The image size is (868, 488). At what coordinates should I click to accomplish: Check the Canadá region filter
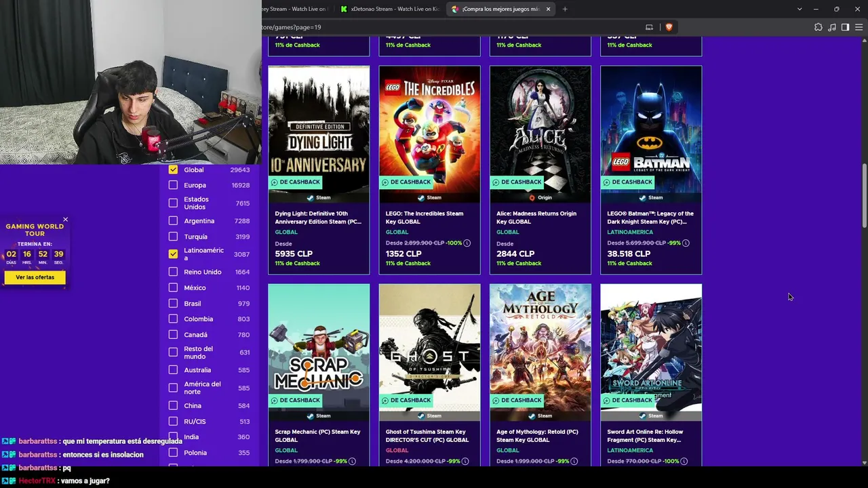(x=173, y=335)
